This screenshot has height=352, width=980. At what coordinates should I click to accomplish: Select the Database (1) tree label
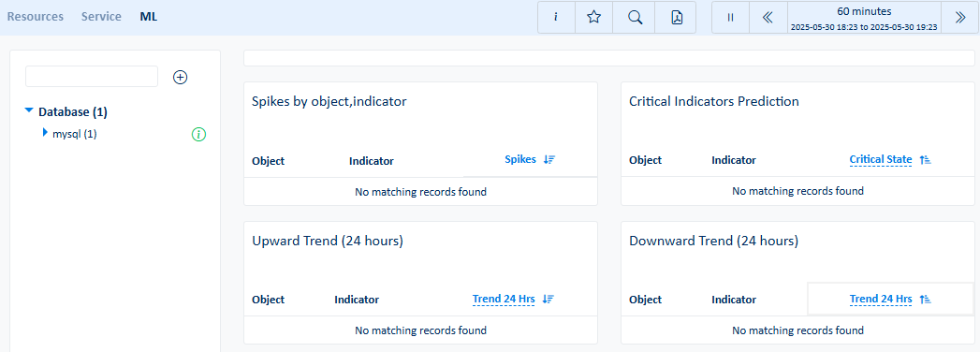[73, 112]
